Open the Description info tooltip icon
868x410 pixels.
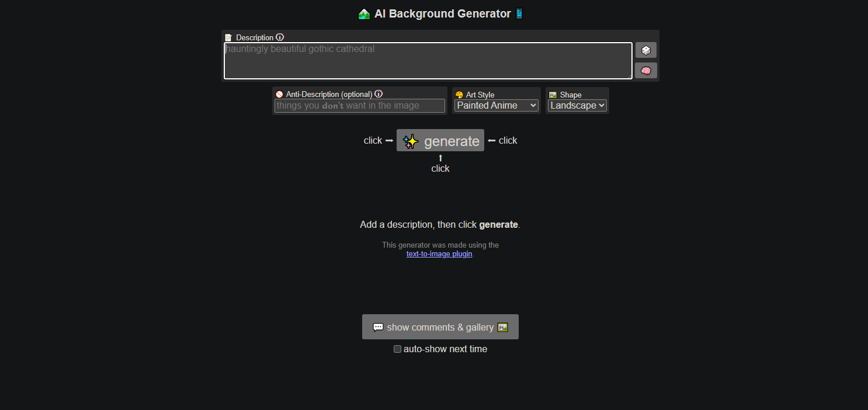click(280, 37)
